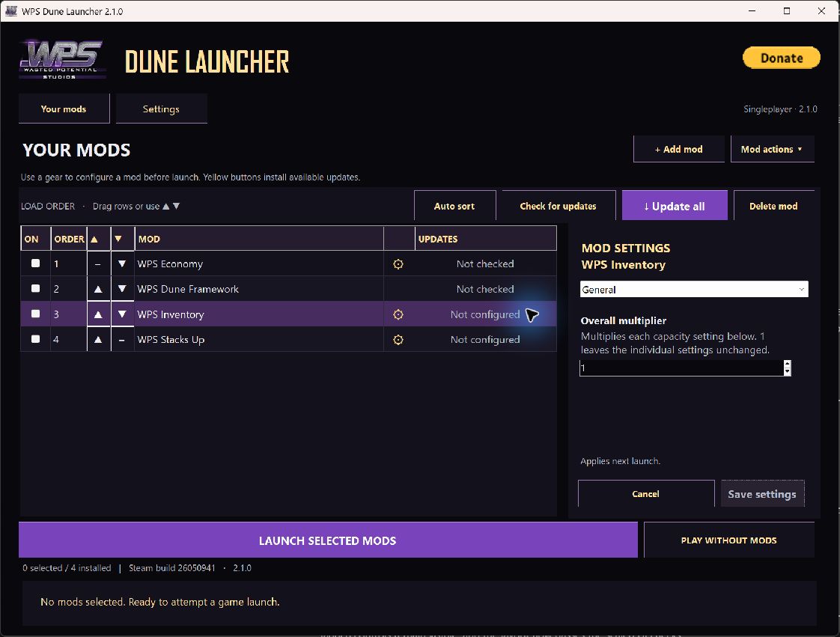Move WPS Stacks Up up one position
This screenshot has width=840, height=637.
pyautogui.click(x=98, y=340)
